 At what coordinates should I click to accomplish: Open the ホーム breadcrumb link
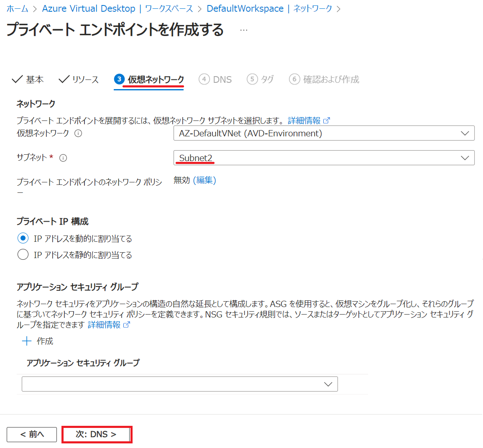coord(17,9)
